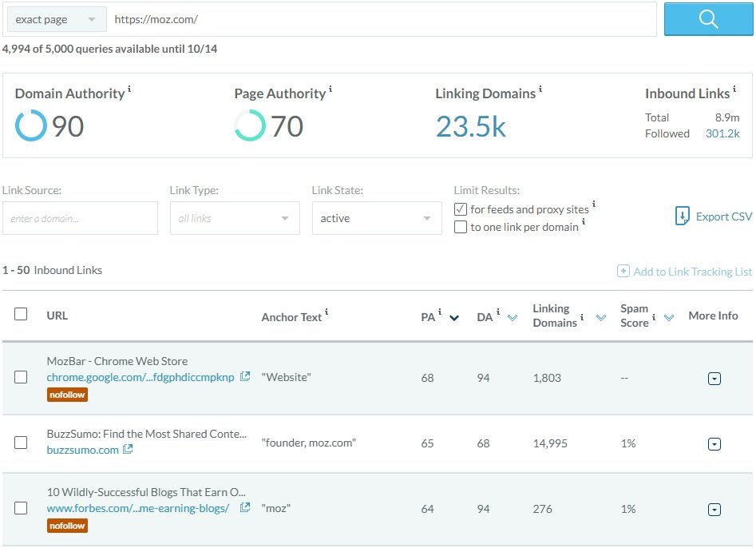Click the Link Source domain input field

click(80, 218)
